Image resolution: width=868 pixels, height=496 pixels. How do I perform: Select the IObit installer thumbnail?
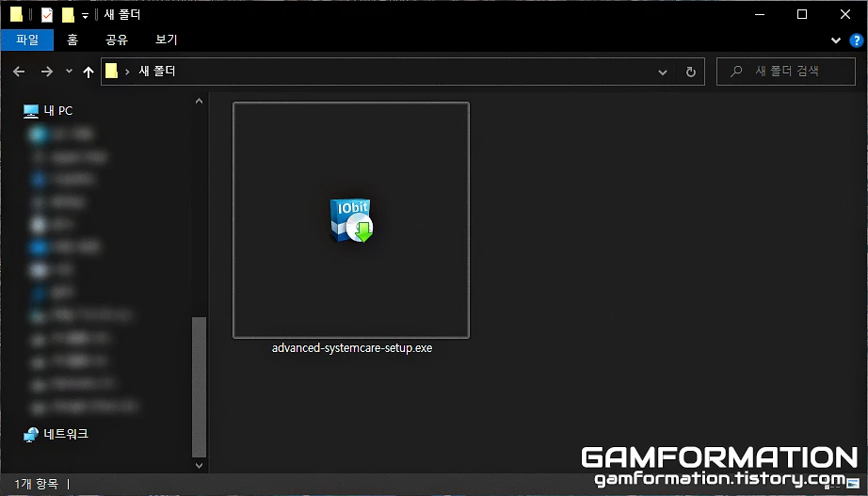coord(351,220)
